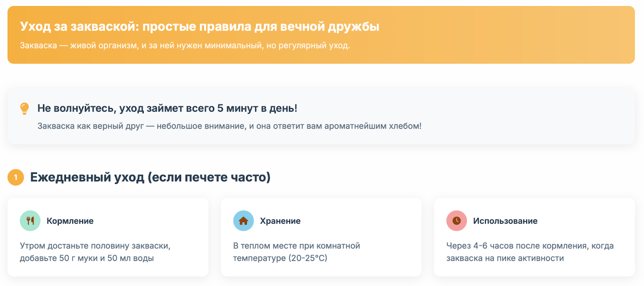The image size is (644, 286).
Task: Click the lightbulb tip icon
Action: tap(25, 108)
